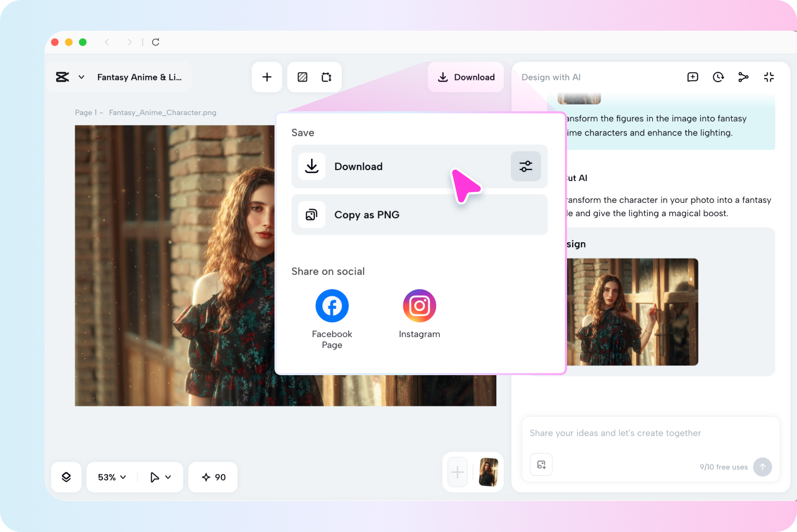Select the background remover tool icon
Viewport: 797px width, 532px height.
pyautogui.click(x=303, y=77)
